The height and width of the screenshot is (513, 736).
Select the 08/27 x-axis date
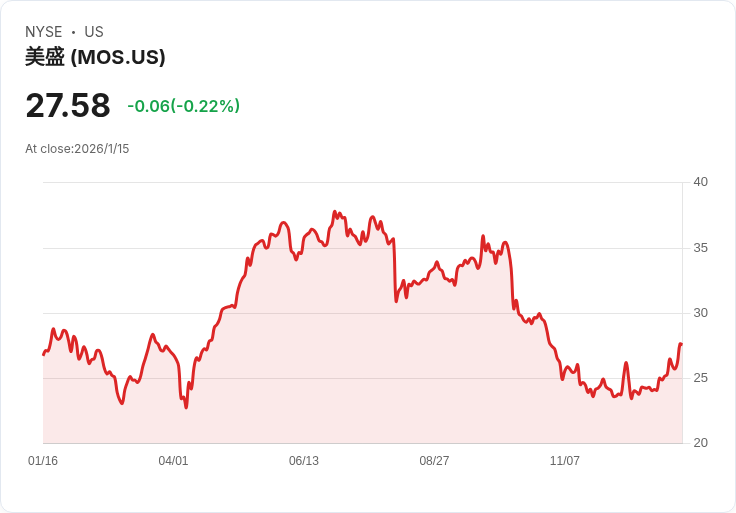click(x=434, y=461)
